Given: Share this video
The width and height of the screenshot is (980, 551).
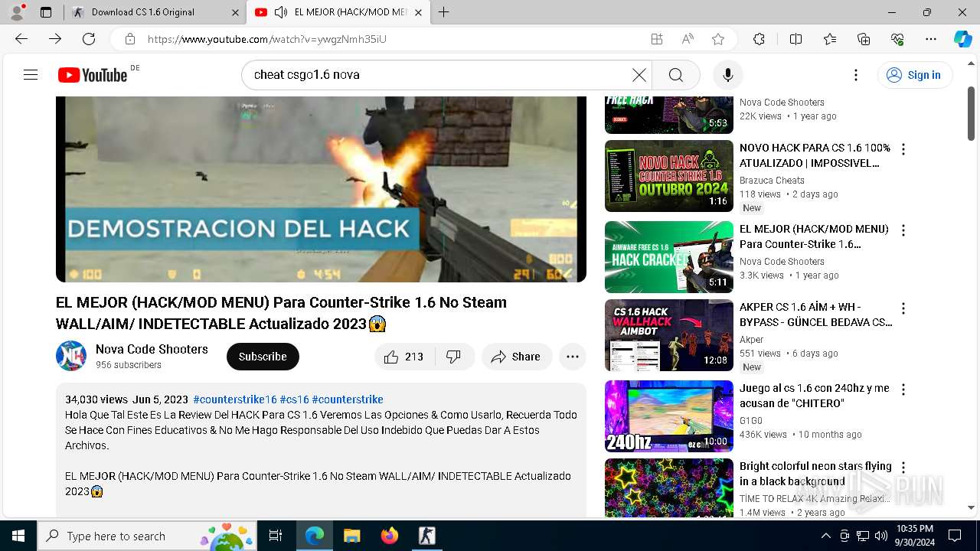Looking at the screenshot, I should tap(517, 357).
